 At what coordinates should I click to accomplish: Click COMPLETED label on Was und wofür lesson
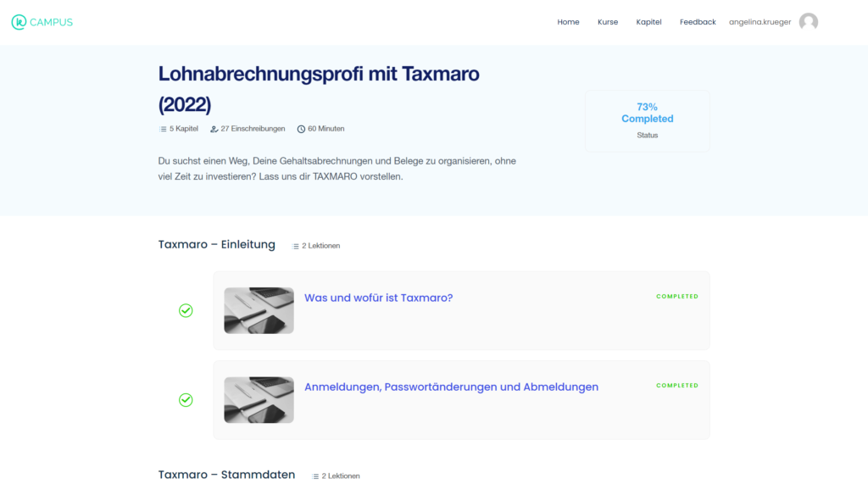(677, 297)
